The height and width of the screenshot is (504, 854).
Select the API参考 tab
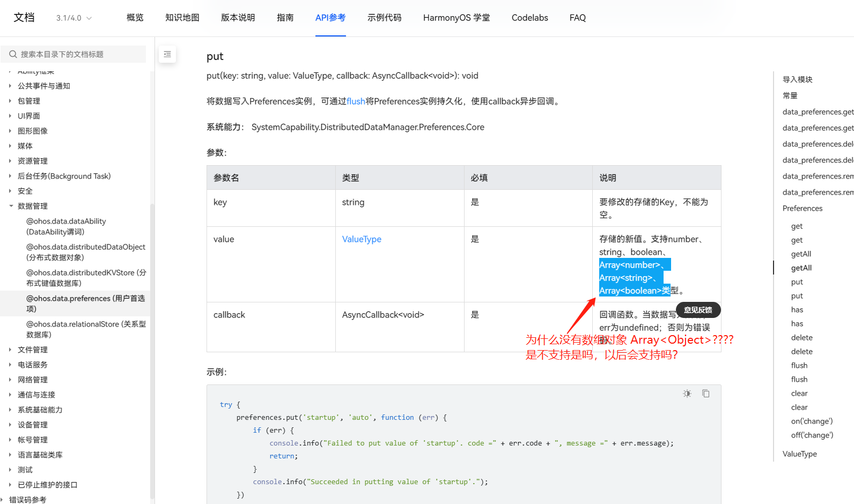tap(330, 18)
